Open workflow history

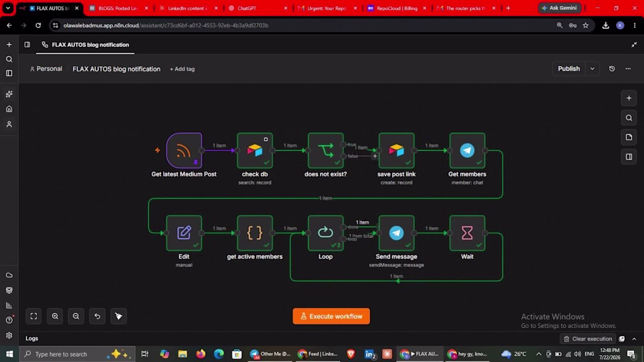(x=612, y=69)
